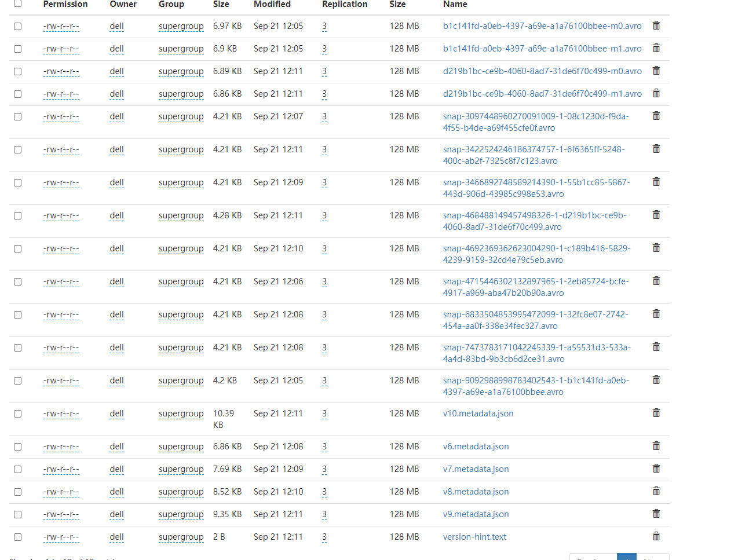Open snap-468488149457498326 avro file link
The height and width of the screenshot is (560, 749).
click(535, 221)
